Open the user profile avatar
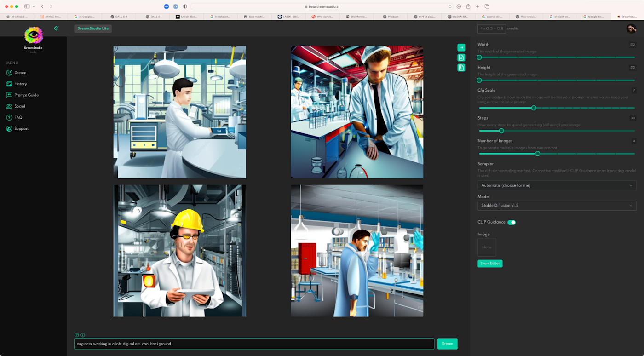The width and height of the screenshot is (644, 356). pyautogui.click(x=631, y=29)
